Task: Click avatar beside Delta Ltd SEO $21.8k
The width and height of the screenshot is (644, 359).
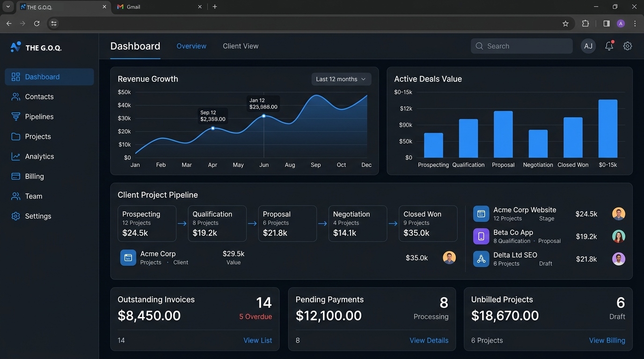Action: tap(619, 259)
